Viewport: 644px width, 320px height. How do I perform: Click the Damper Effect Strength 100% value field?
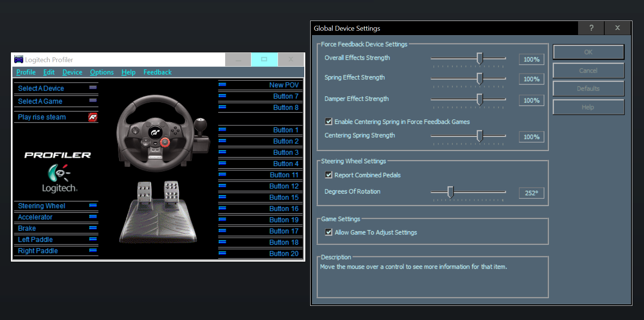(531, 100)
